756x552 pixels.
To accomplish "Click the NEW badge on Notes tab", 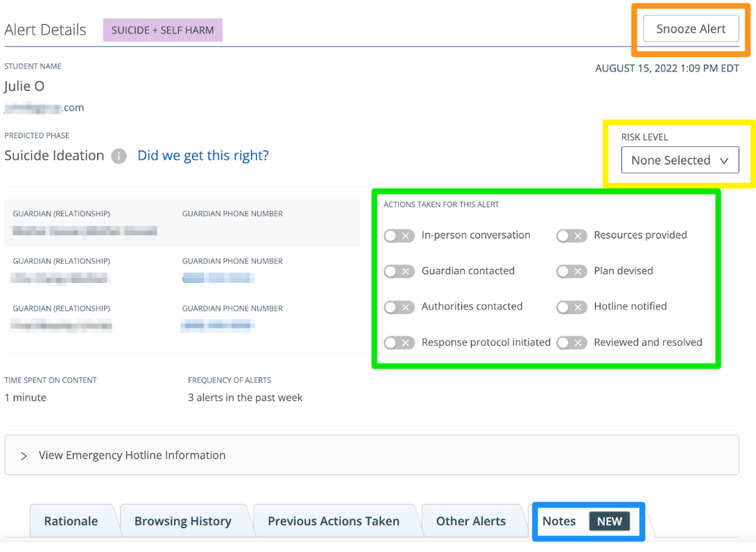I will [x=609, y=521].
